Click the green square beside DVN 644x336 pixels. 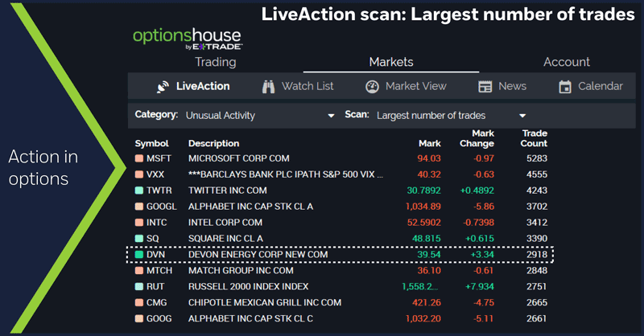point(139,255)
